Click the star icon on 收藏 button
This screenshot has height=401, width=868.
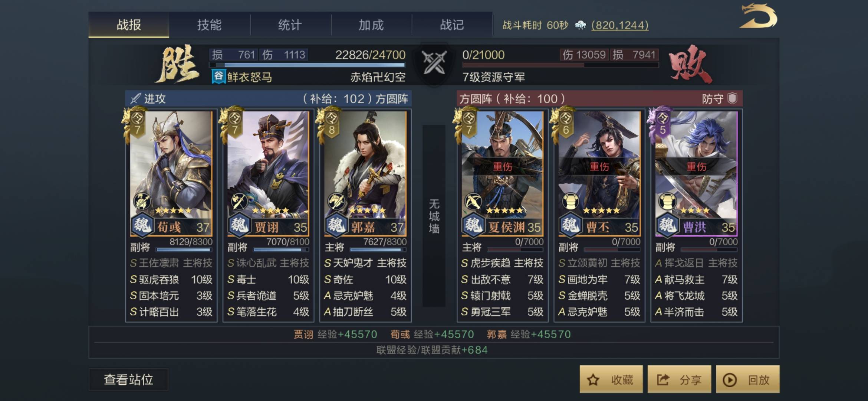click(593, 379)
